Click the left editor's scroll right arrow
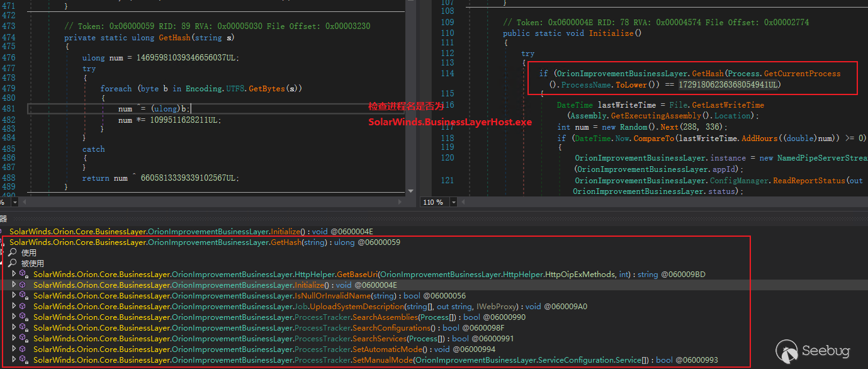Image resolution: width=868 pixels, height=369 pixels. pos(401,202)
